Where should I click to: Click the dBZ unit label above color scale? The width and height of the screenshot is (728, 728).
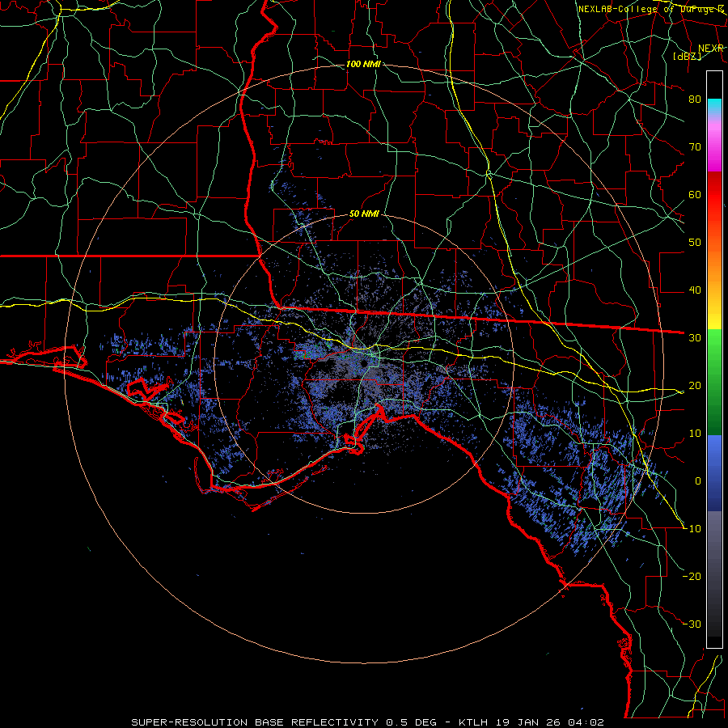pos(688,56)
